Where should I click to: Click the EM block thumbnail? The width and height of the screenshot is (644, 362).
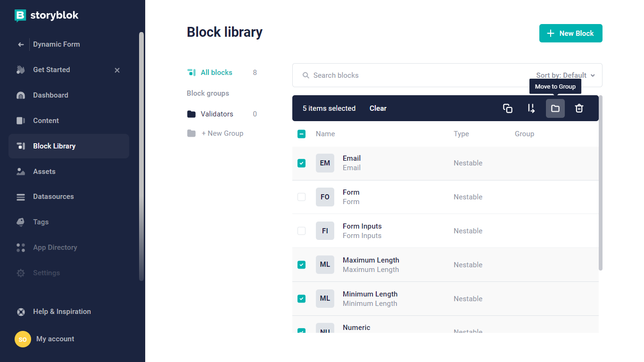pyautogui.click(x=325, y=163)
